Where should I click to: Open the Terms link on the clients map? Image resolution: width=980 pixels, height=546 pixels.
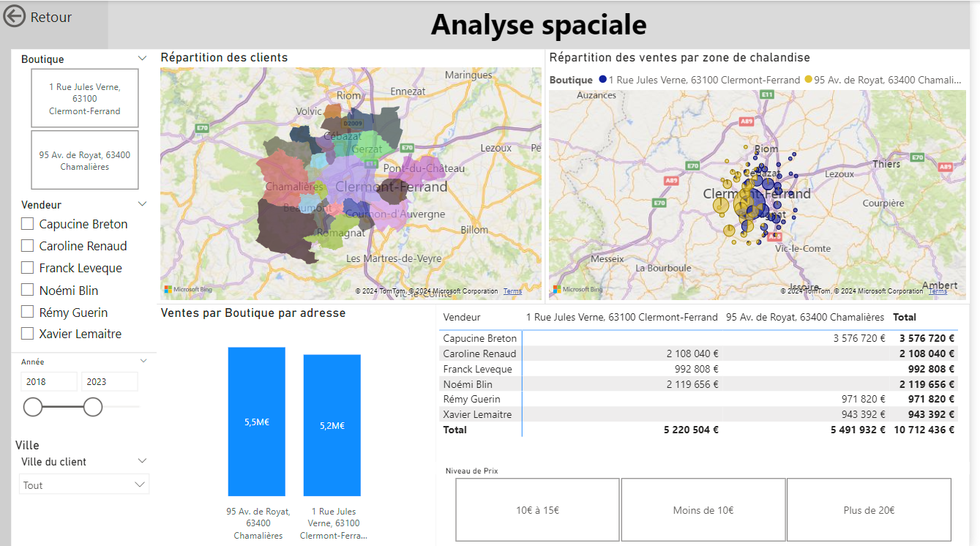pyautogui.click(x=512, y=291)
